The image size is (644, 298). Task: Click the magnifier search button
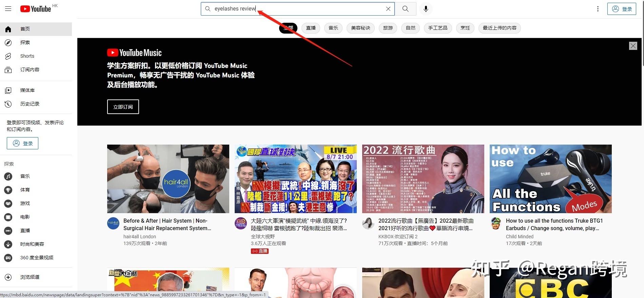pyautogui.click(x=406, y=9)
